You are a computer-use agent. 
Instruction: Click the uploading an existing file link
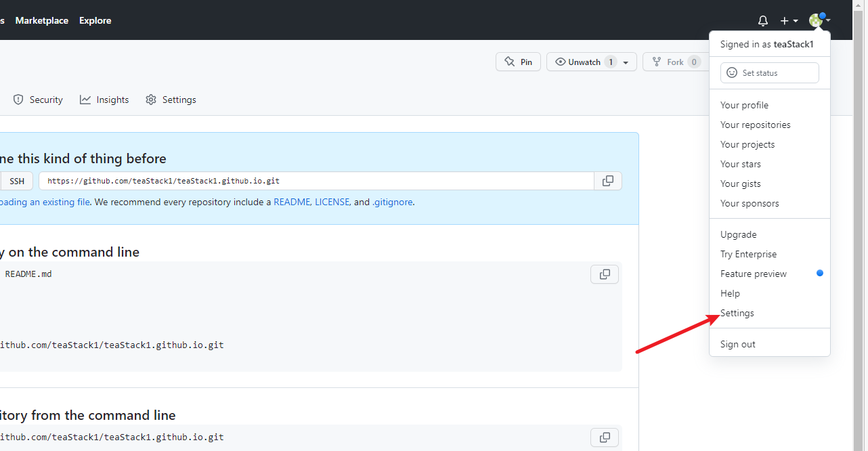pyautogui.click(x=45, y=202)
